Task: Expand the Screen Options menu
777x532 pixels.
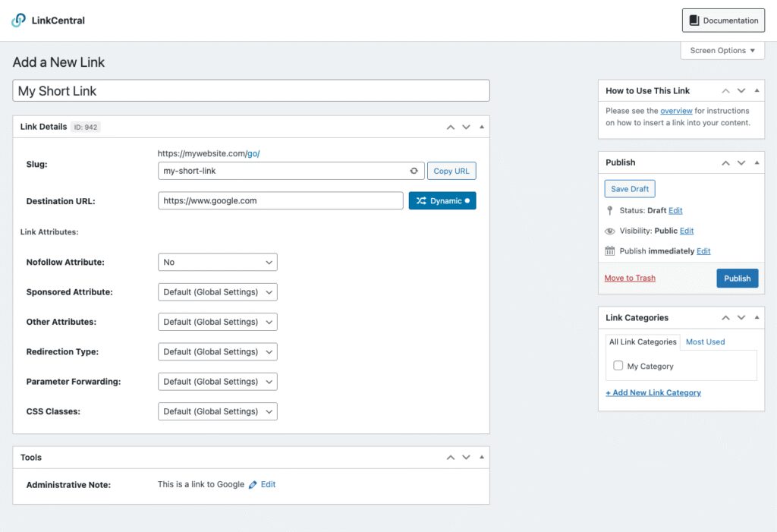Action: (722, 51)
